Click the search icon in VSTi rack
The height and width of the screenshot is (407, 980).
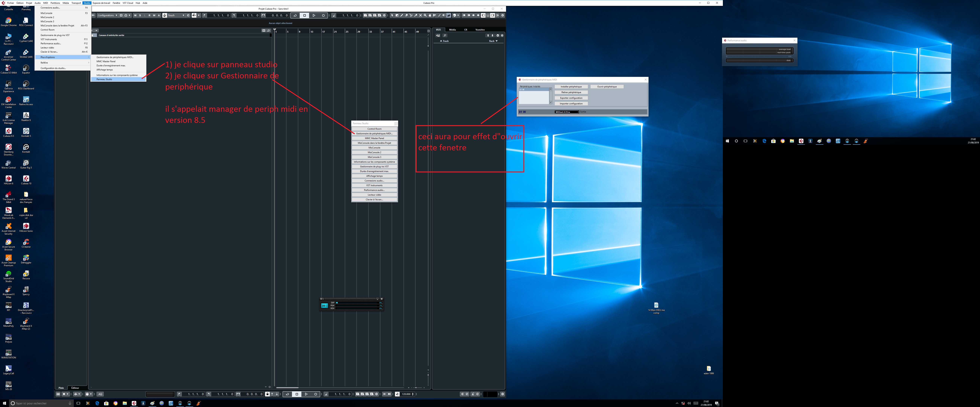pyautogui.click(x=445, y=35)
